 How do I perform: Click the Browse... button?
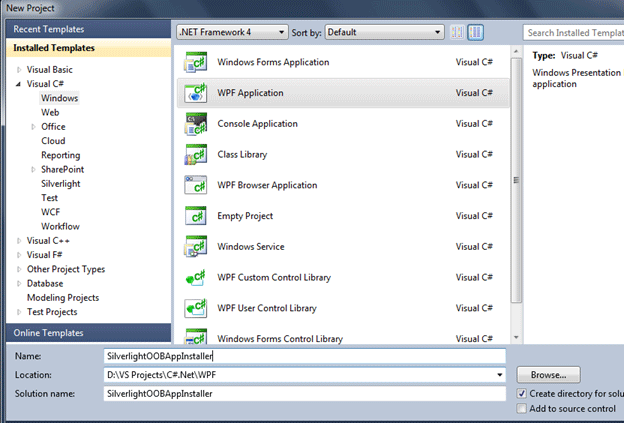coord(548,375)
